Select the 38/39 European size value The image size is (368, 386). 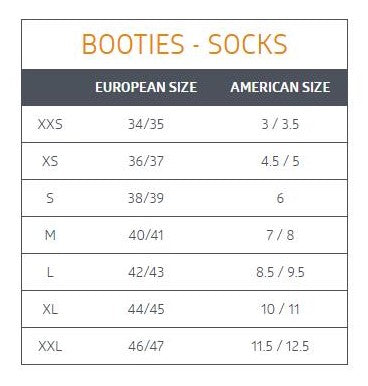(146, 198)
